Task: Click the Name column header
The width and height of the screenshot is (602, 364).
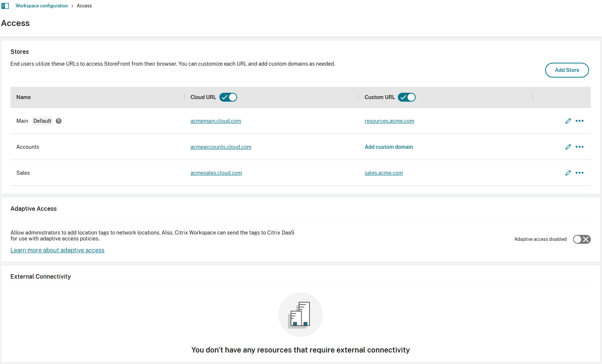Action: point(23,97)
